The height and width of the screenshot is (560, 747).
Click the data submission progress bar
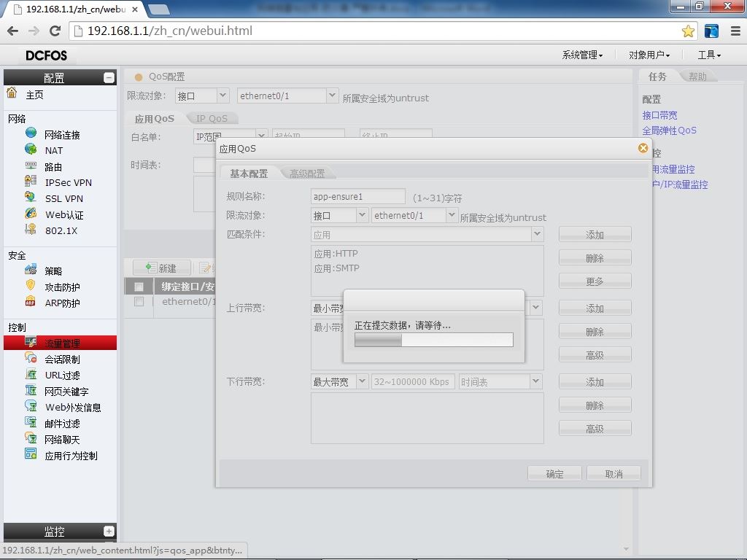pyautogui.click(x=434, y=340)
